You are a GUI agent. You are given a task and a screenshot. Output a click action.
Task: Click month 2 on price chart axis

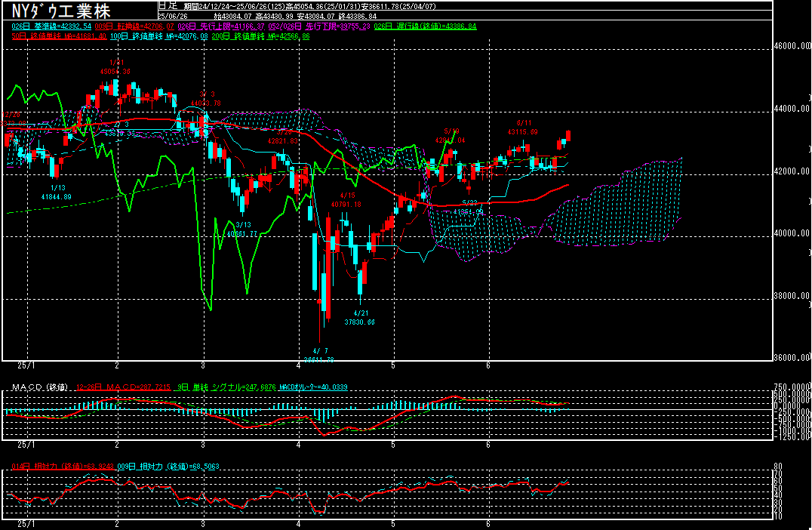point(117,365)
